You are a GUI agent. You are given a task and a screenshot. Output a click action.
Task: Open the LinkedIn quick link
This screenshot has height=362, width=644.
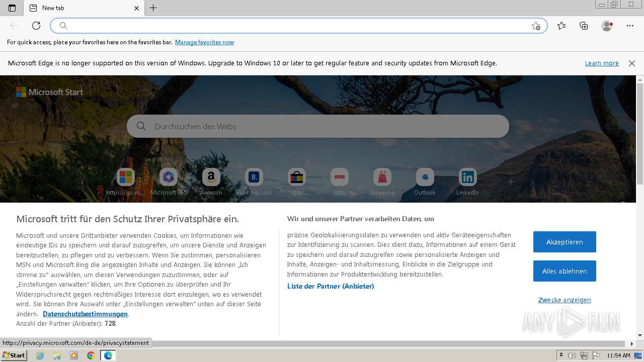(x=468, y=182)
